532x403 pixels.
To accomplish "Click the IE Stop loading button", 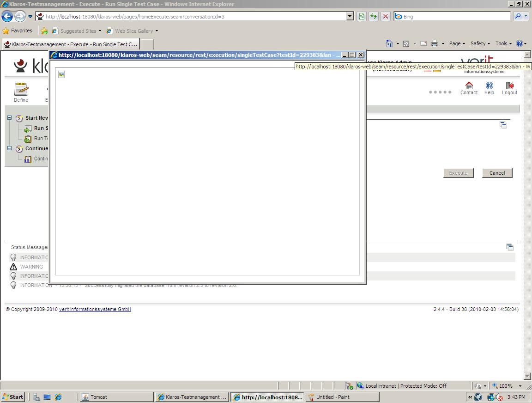I will (386, 17).
